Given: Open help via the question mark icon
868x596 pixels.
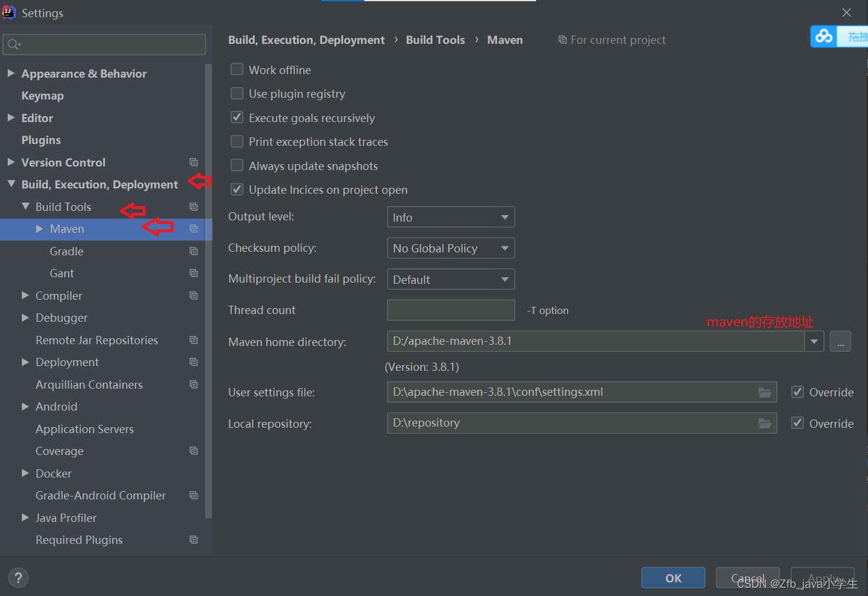Looking at the screenshot, I should coord(18,578).
